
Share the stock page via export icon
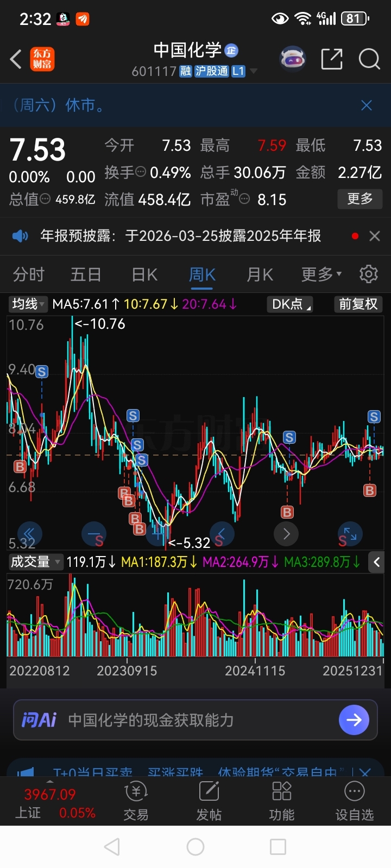pyautogui.click(x=332, y=59)
